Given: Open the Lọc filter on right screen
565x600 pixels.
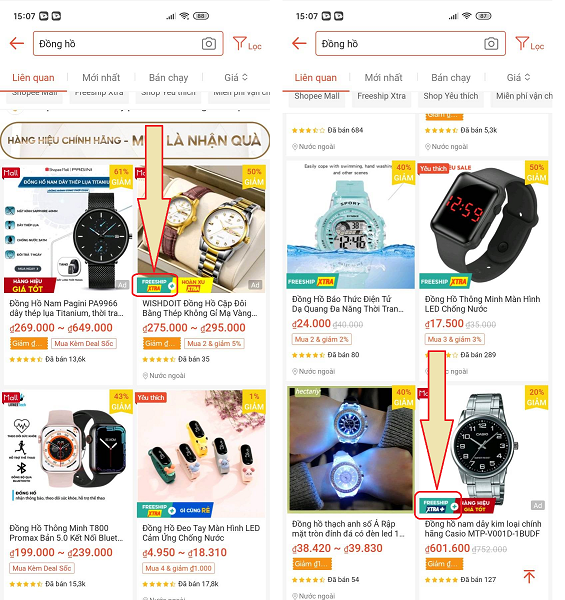Looking at the screenshot, I should click(x=529, y=44).
